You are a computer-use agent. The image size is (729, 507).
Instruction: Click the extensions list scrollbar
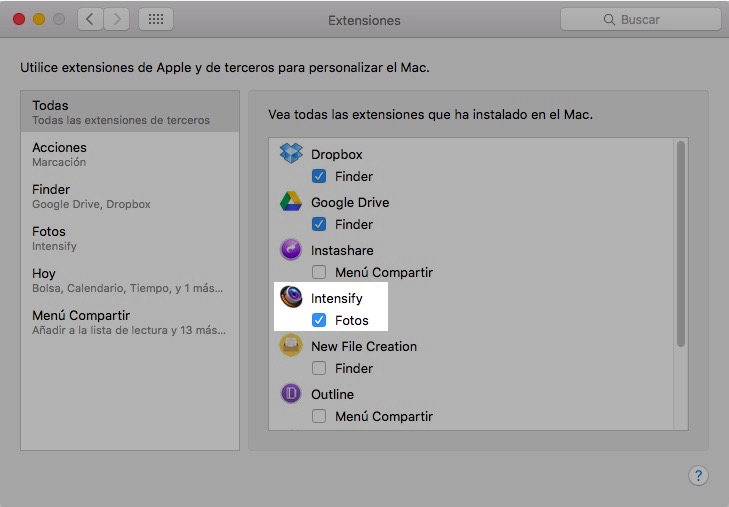click(x=681, y=244)
